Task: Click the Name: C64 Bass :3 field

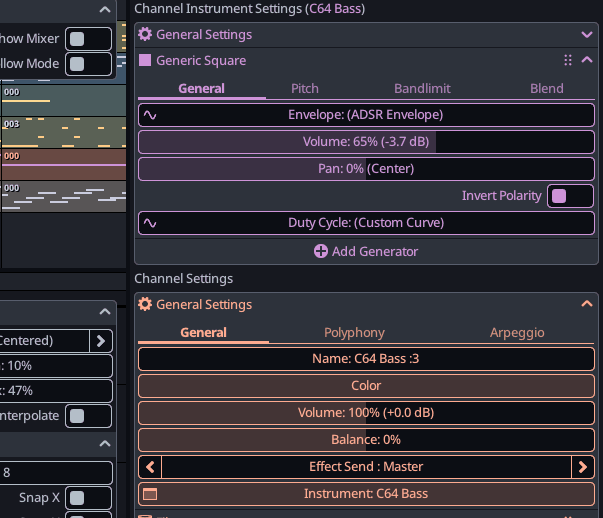Action: 366,359
